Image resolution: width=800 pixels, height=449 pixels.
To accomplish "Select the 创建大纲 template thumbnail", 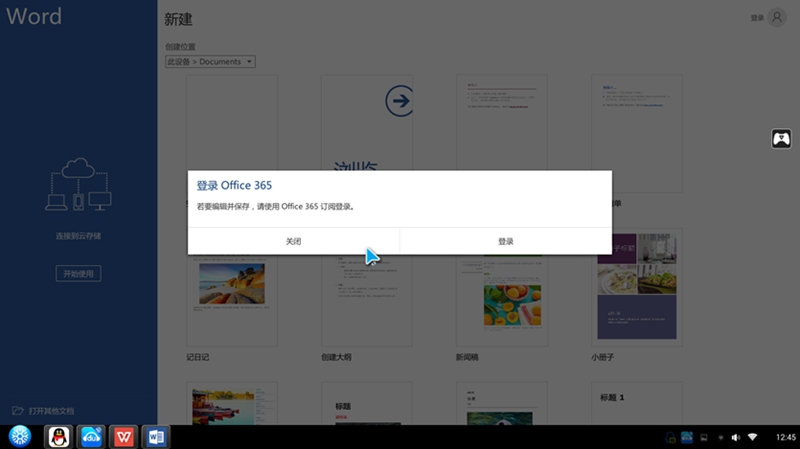I will point(366,299).
